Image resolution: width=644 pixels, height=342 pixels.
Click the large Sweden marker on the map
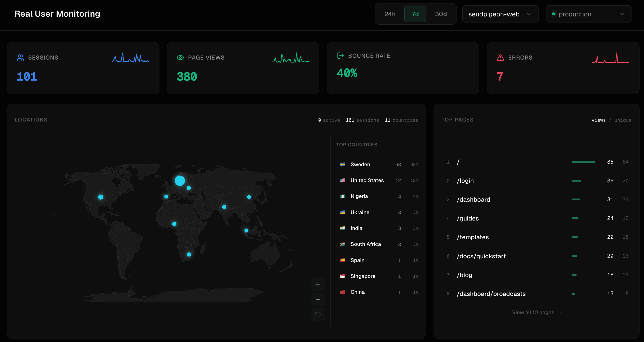click(180, 181)
